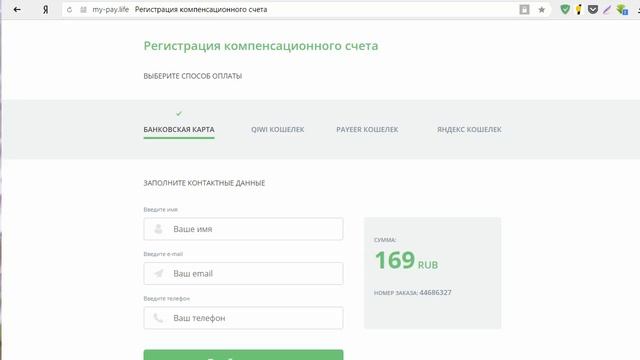640x360 pixels.
Task: Click the phone handset icon in phone field
Action: [x=158, y=318]
